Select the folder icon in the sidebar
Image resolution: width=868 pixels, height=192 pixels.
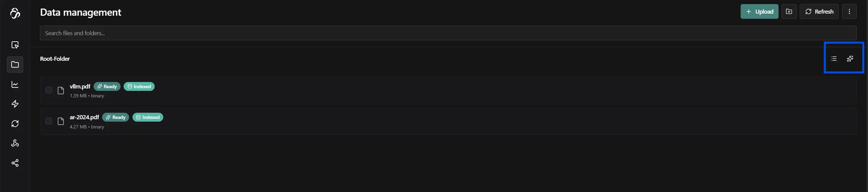point(15,65)
